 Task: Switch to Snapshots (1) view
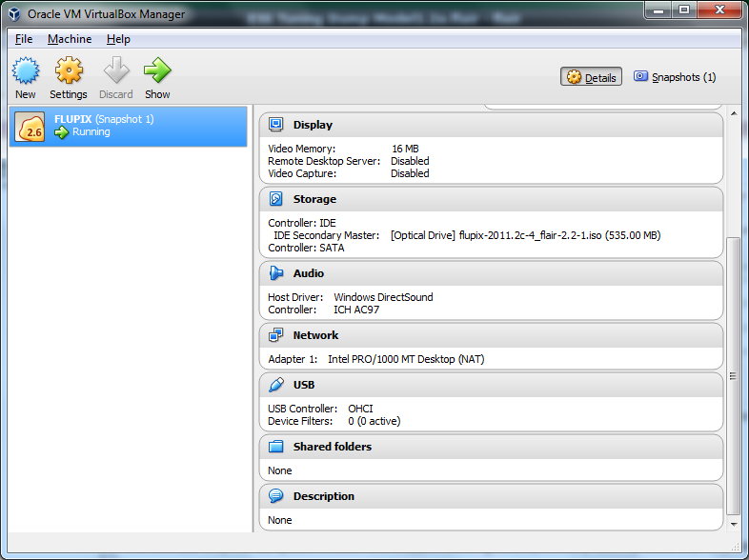[675, 77]
